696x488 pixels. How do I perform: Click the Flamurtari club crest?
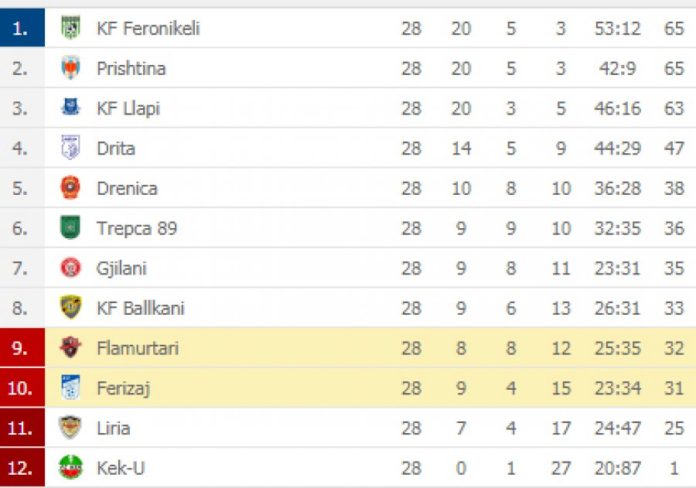click(x=70, y=347)
